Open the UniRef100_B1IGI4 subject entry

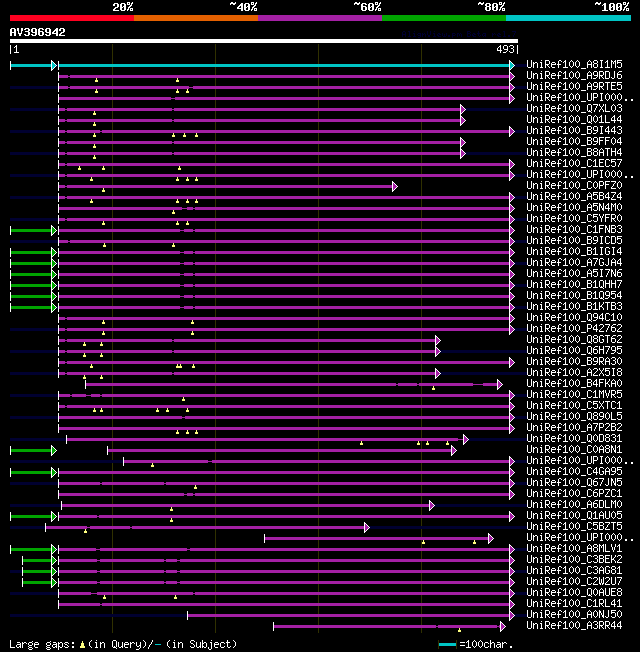574,252
